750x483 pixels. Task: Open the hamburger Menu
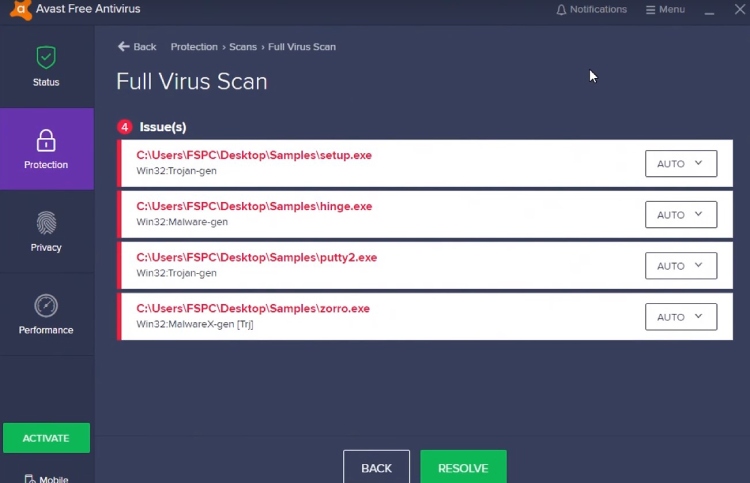tap(665, 10)
